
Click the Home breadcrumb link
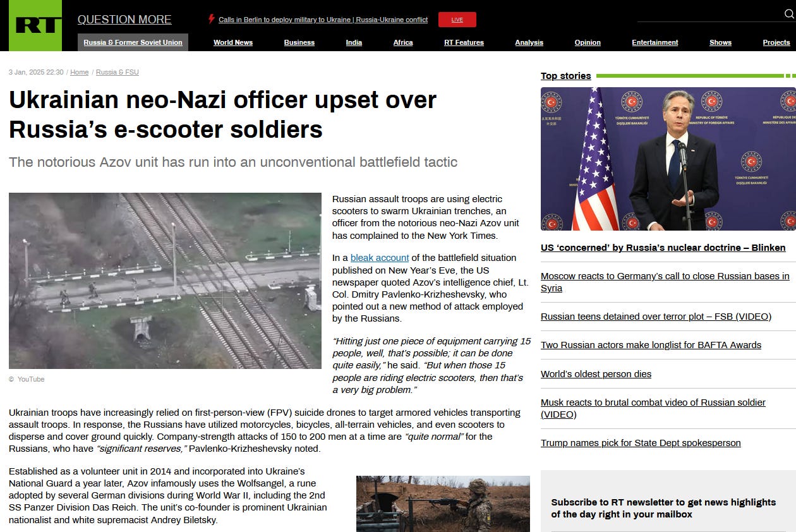tap(79, 72)
